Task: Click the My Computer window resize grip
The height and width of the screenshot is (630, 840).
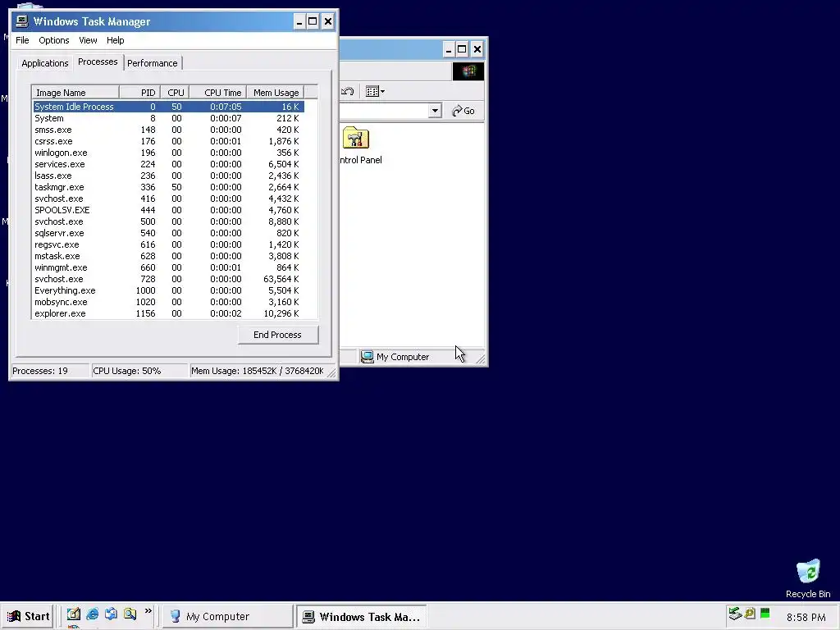Action: [x=481, y=359]
